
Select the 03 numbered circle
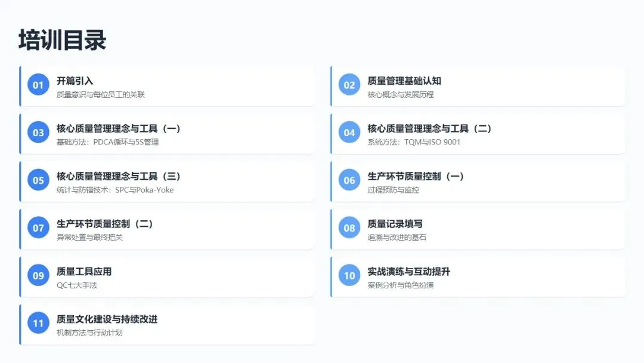[x=38, y=133]
